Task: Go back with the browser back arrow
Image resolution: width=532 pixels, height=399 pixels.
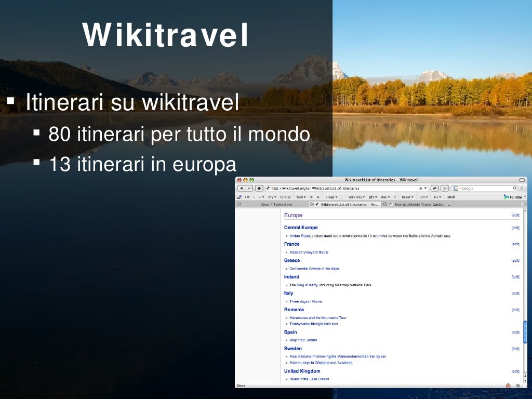Action: click(241, 188)
